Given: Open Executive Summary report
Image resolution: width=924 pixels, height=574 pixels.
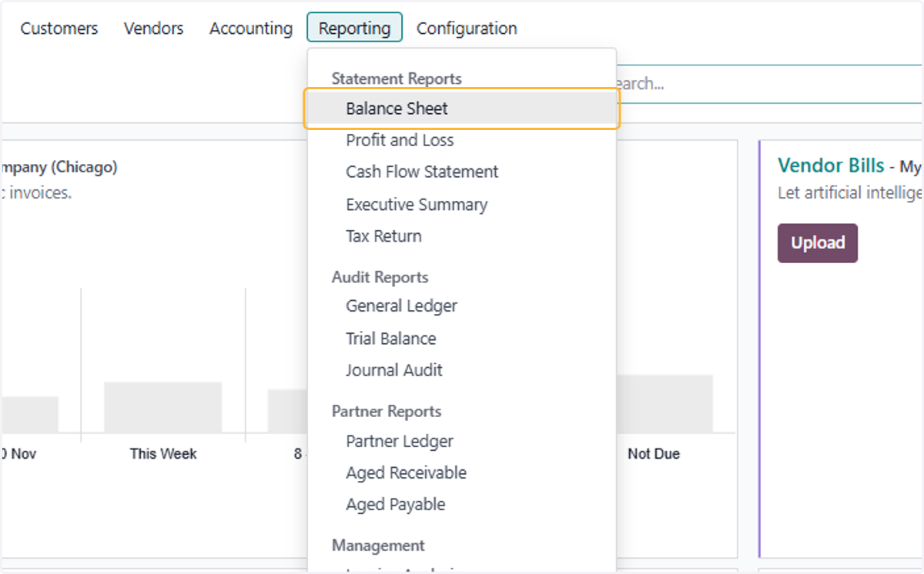Looking at the screenshot, I should coord(462,205).
